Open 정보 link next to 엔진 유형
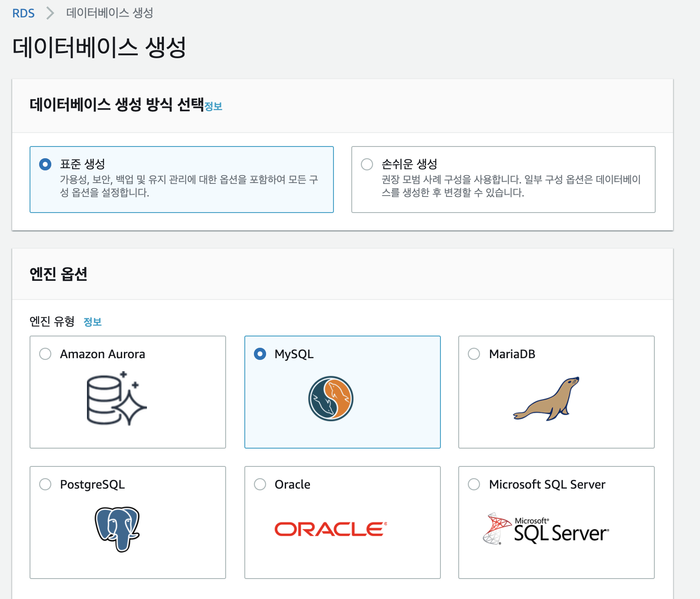The height and width of the screenshot is (599, 700). (92, 322)
